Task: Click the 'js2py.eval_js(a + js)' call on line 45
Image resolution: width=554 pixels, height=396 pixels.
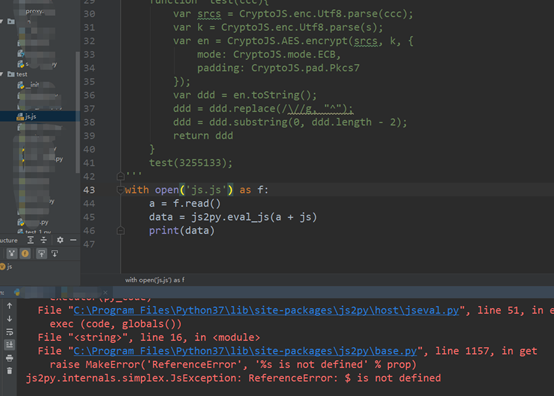Action: (254, 217)
